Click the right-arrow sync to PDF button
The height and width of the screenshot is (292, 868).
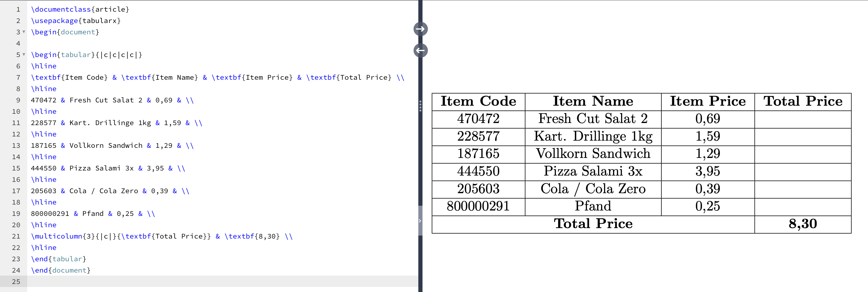point(420,29)
